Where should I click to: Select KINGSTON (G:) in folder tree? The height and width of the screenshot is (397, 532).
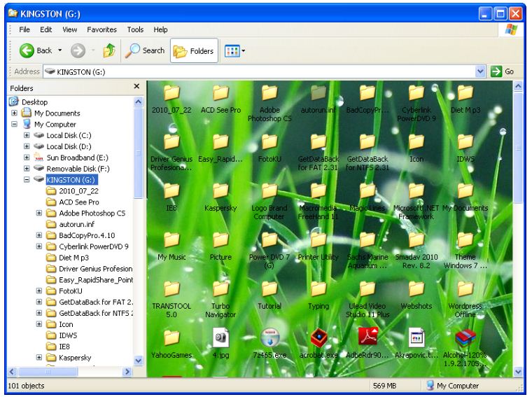click(71, 180)
